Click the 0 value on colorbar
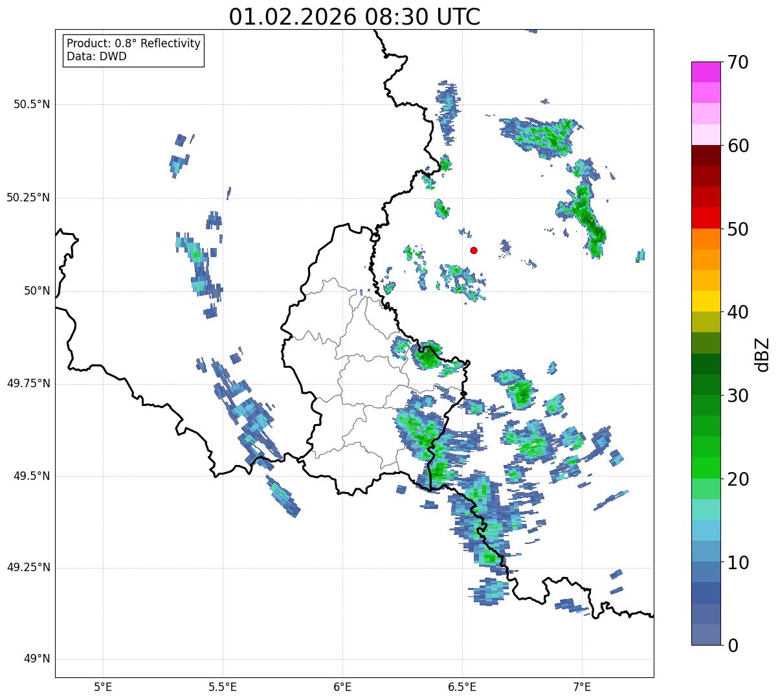This screenshot has height=700, width=778. point(733,646)
